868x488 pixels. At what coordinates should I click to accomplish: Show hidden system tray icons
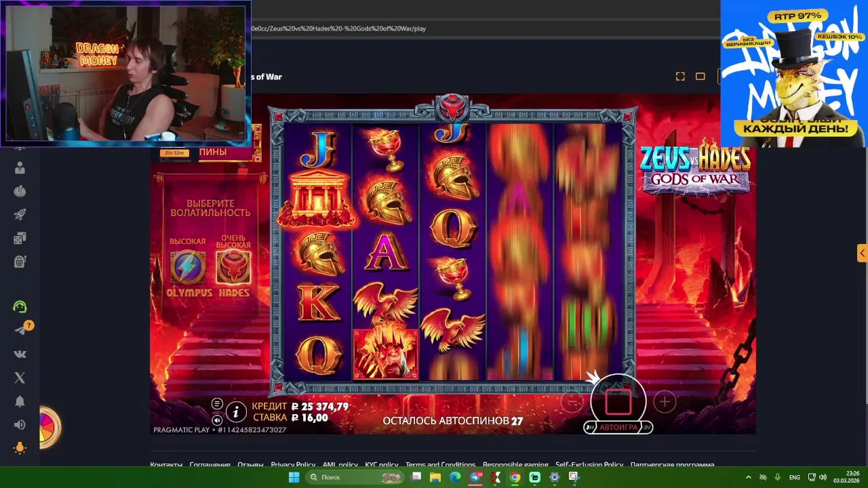point(749,477)
